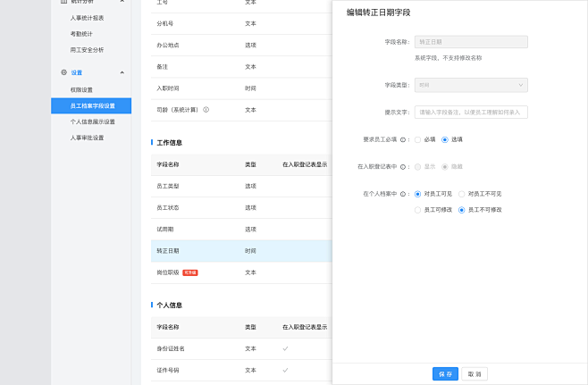The width and height of the screenshot is (588, 385).
Task: Click the 工作信息 section heading
Action: [x=170, y=143]
